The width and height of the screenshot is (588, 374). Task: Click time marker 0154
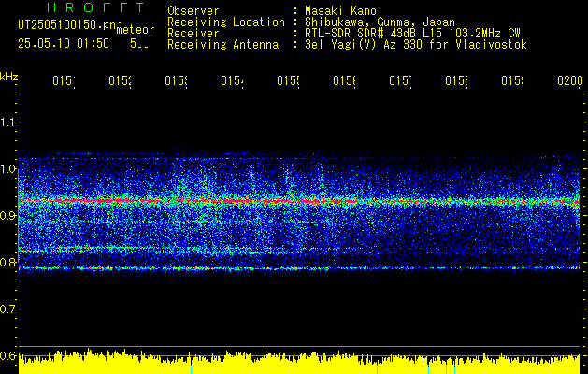click(x=232, y=80)
